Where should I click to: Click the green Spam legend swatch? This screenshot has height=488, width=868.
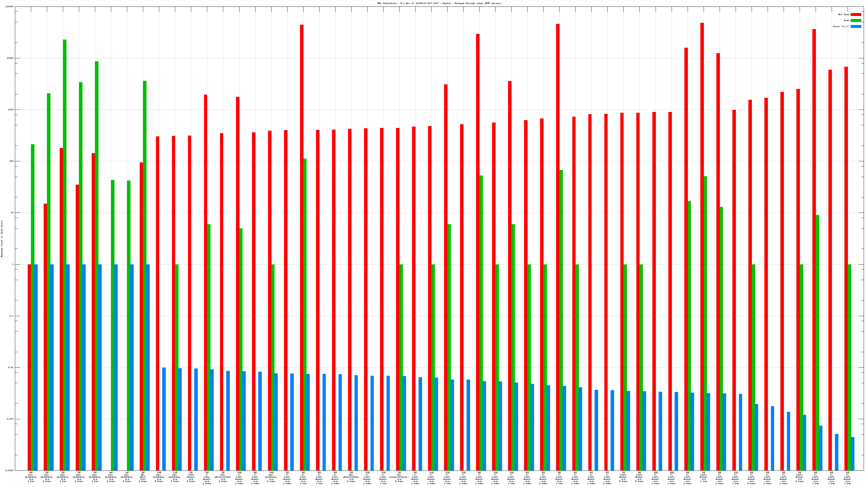[x=856, y=21]
